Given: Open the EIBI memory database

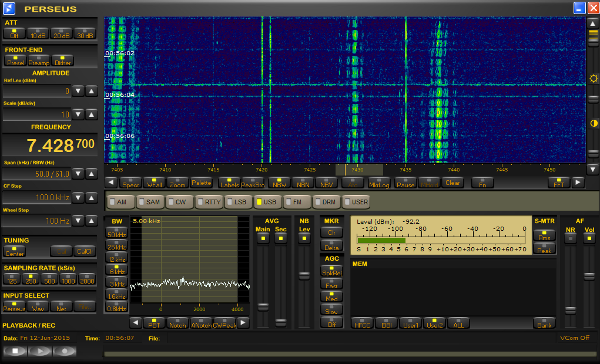Looking at the screenshot, I should click(x=387, y=323).
